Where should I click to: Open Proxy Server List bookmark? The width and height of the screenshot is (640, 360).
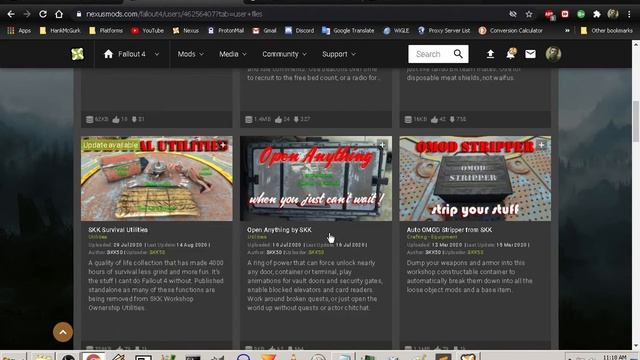coord(444,31)
